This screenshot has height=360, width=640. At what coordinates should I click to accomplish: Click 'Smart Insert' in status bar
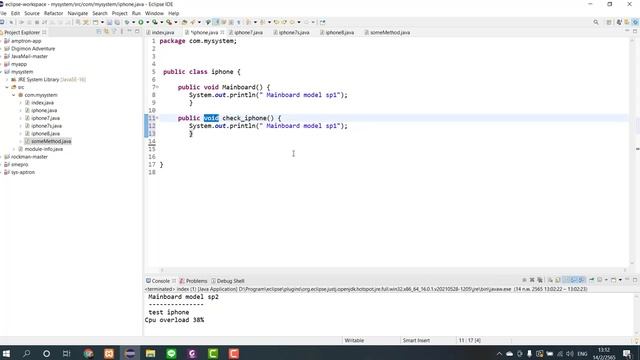pyautogui.click(x=416, y=340)
